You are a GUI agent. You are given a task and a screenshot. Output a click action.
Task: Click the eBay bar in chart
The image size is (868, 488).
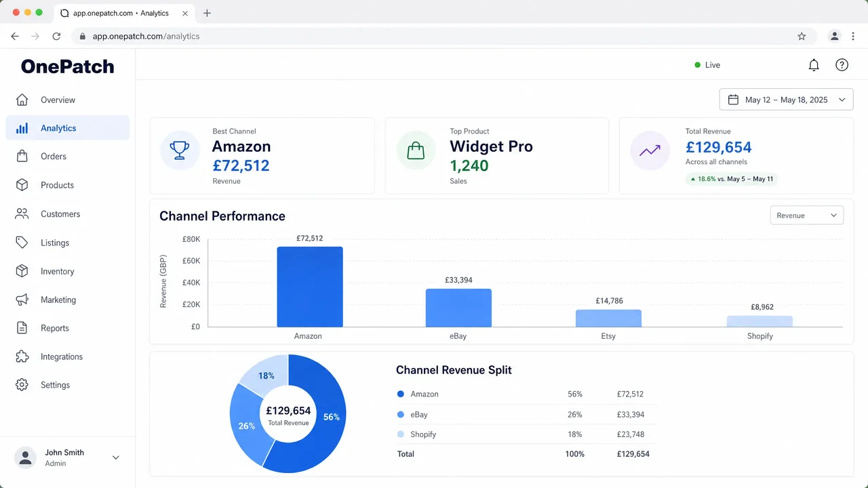458,308
